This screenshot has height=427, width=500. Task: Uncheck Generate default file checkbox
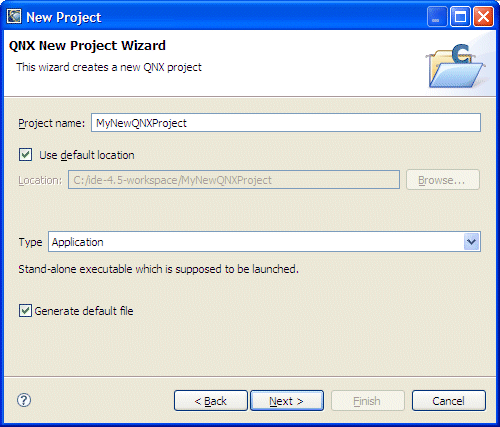(25, 310)
